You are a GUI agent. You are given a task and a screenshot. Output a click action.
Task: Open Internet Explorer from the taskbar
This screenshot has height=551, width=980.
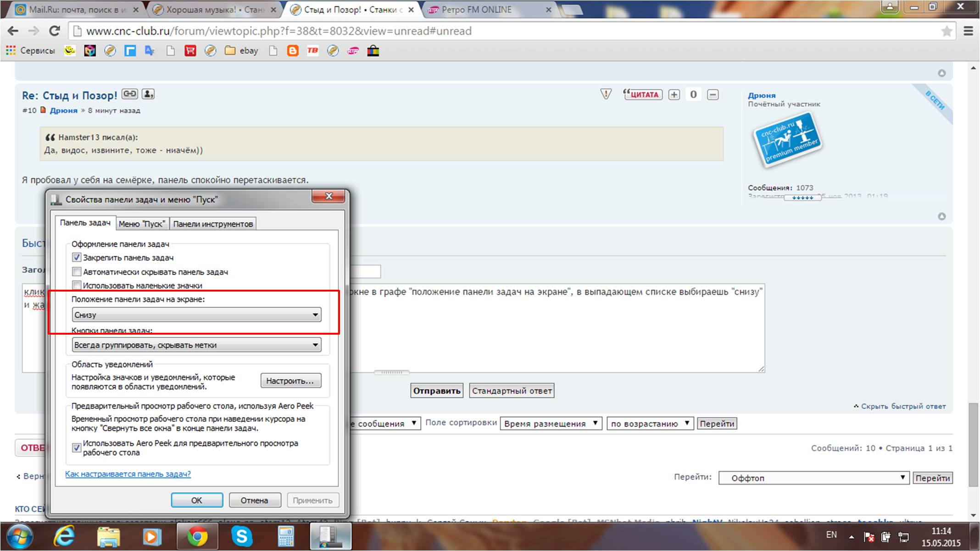[65, 537]
